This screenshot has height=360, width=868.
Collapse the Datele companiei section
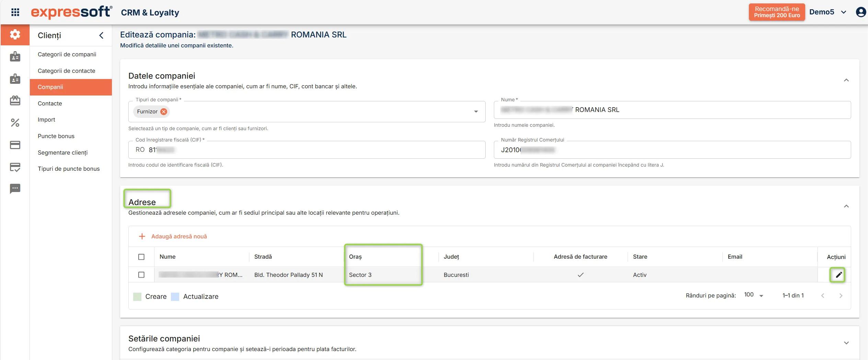[x=846, y=80]
